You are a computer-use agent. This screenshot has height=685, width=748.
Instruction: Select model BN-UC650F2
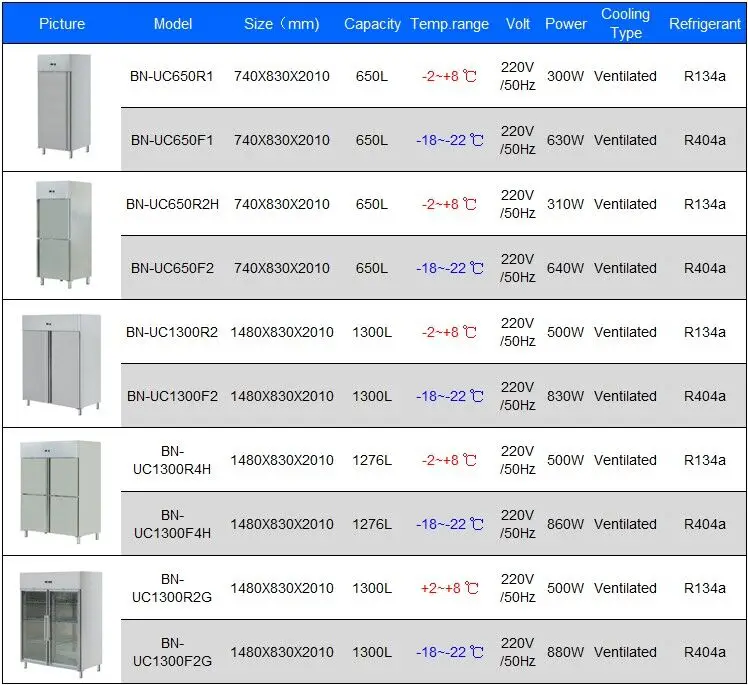click(172, 268)
